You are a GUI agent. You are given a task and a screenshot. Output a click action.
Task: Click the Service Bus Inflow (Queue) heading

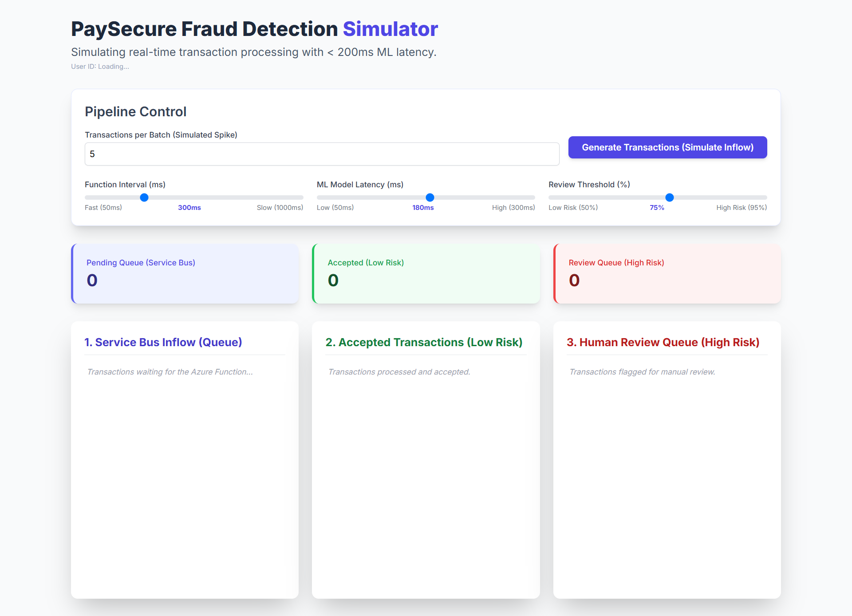click(163, 342)
